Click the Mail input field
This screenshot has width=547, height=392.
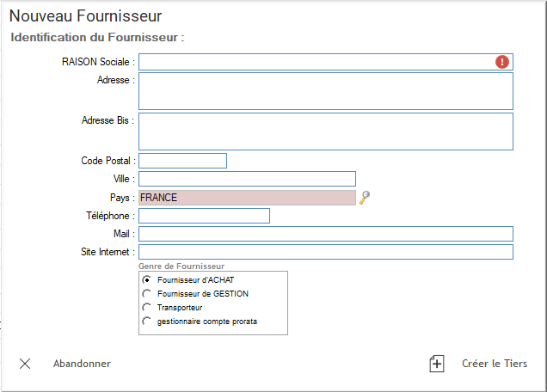click(x=326, y=234)
